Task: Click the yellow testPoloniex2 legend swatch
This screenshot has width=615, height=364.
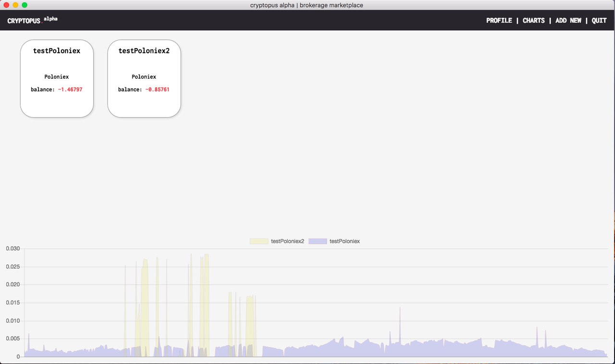Action: pyautogui.click(x=259, y=241)
